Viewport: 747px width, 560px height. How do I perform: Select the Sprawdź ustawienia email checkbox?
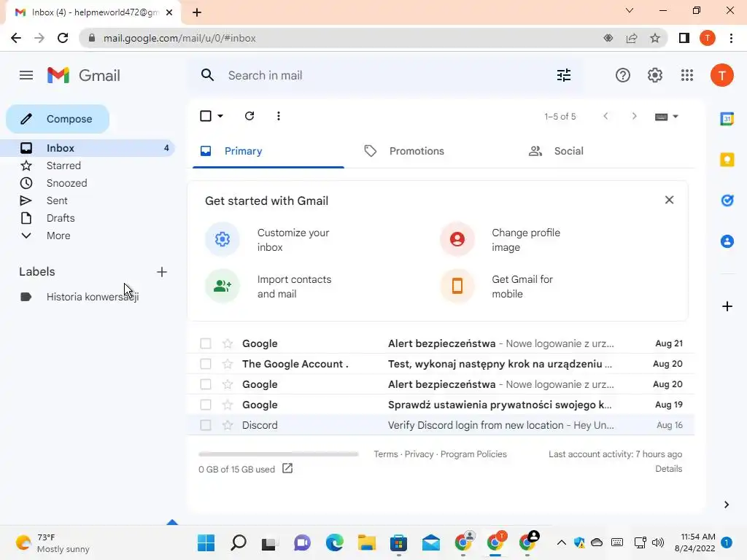click(205, 405)
